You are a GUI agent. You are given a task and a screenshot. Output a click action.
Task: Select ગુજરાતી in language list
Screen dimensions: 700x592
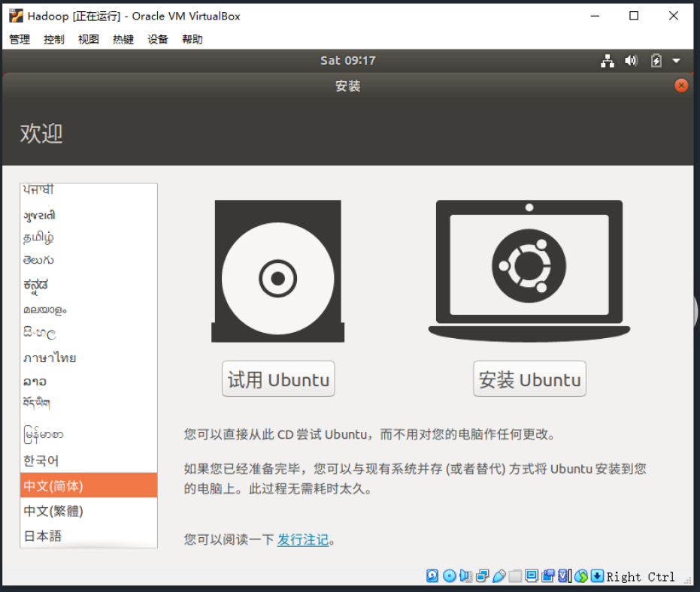click(89, 215)
